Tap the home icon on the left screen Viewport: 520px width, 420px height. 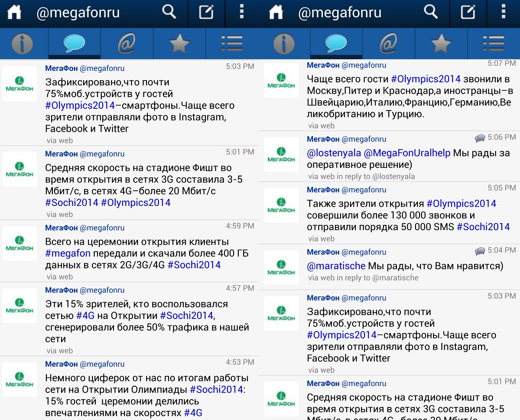14,13
